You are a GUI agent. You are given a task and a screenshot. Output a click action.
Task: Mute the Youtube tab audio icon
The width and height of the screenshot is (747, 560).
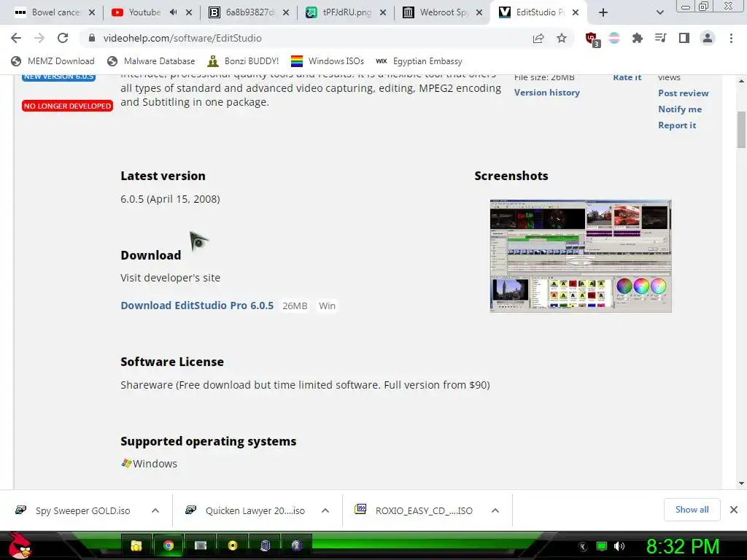[174, 12]
